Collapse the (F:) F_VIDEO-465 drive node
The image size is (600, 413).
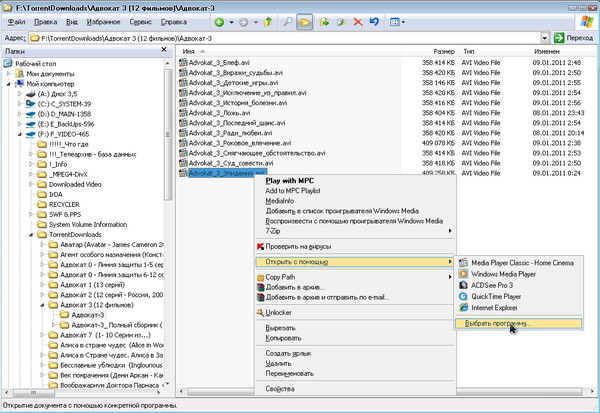coord(20,134)
